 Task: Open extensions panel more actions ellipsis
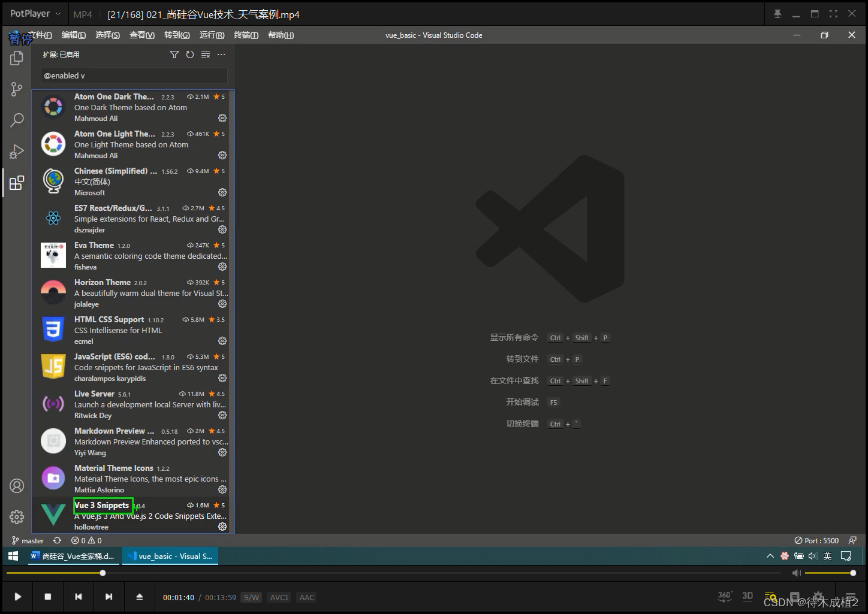(x=221, y=55)
